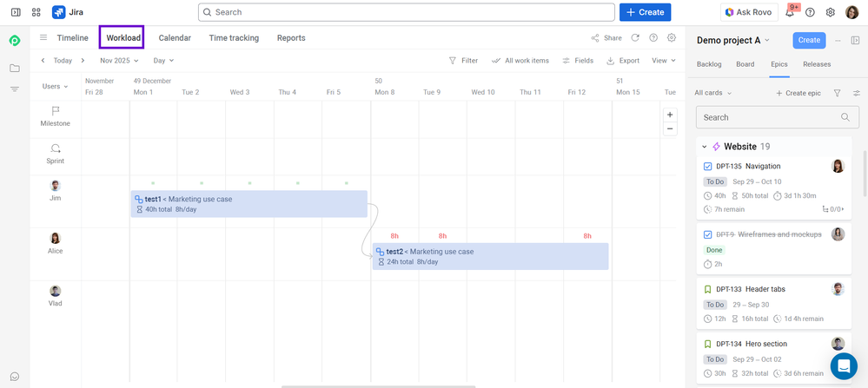
Task: Toggle the Jira sidebar collapse icon
Action: pyautogui.click(x=16, y=12)
